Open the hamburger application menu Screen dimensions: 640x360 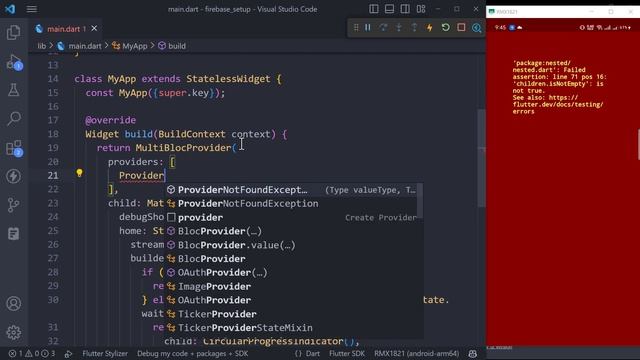tap(32, 9)
